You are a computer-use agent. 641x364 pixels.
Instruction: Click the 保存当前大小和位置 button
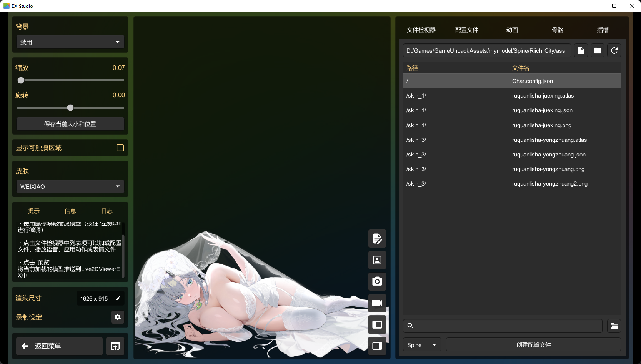pyautogui.click(x=70, y=124)
